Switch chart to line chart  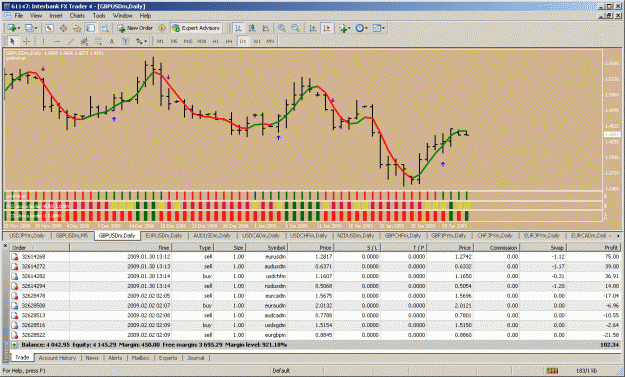[x=266, y=28]
